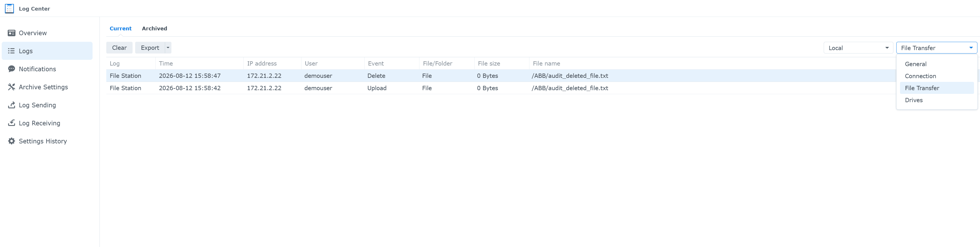
Task: Click the Notifications speech bubble icon
Action: pos(11,69)
